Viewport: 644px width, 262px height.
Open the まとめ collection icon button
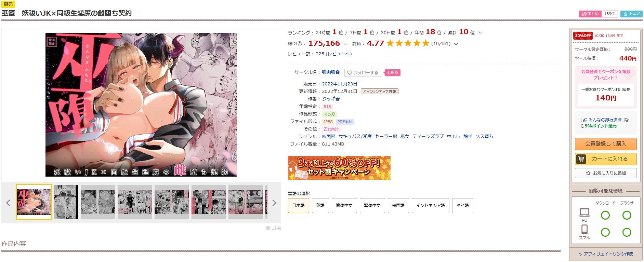[590, 14]
